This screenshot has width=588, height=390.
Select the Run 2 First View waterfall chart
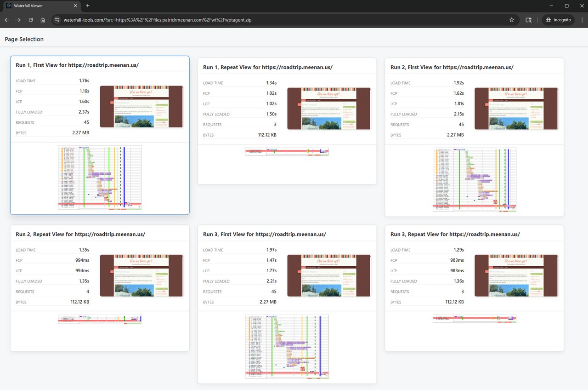tap(474, 179)
